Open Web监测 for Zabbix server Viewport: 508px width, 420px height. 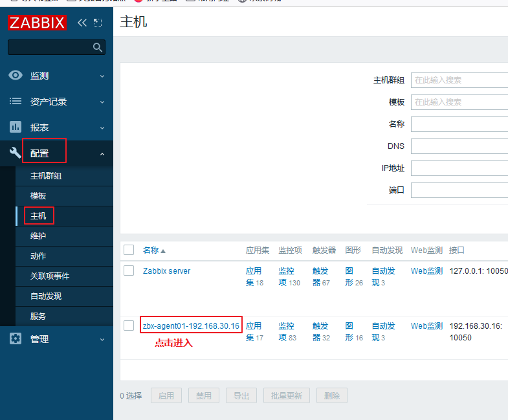(426, 271)
